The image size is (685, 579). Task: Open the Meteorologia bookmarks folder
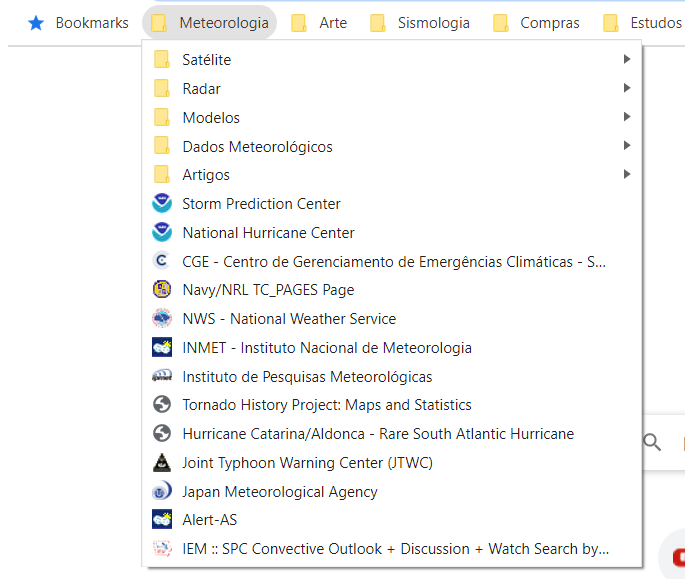[209, 23]
